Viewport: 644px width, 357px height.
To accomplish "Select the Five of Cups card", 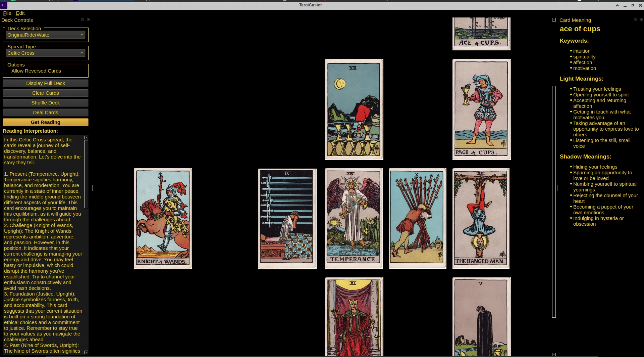I will click(x=482, y=317).
